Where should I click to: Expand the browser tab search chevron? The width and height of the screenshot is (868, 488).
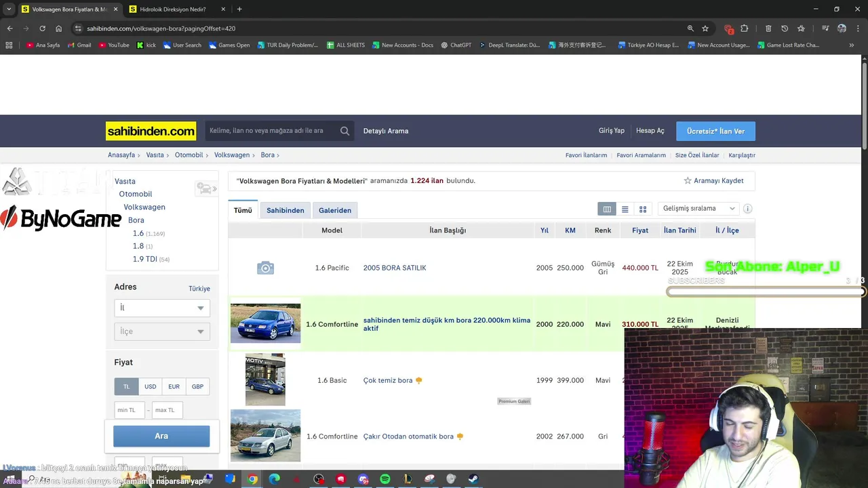[x=9, y=9]
